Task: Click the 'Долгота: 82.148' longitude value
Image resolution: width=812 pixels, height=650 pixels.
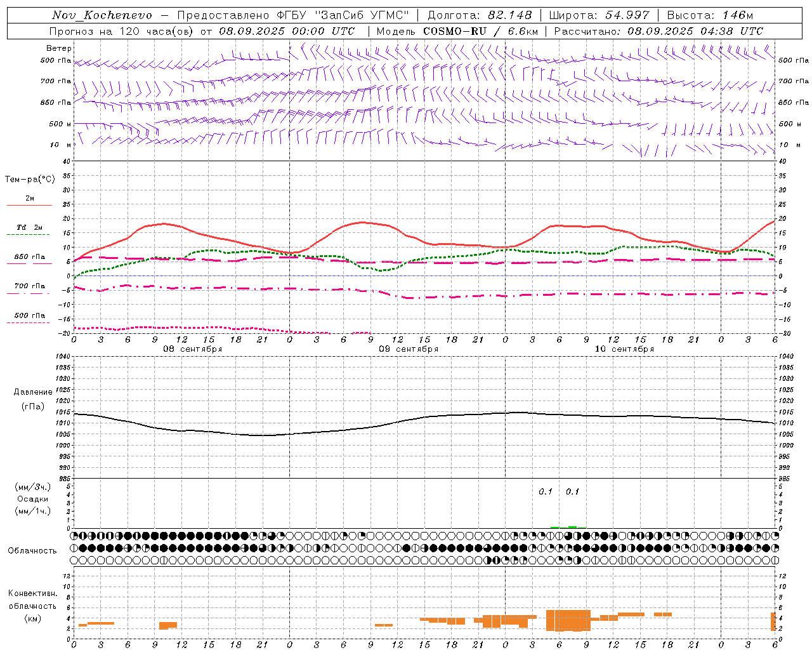Action: click(x=480, y=15)
